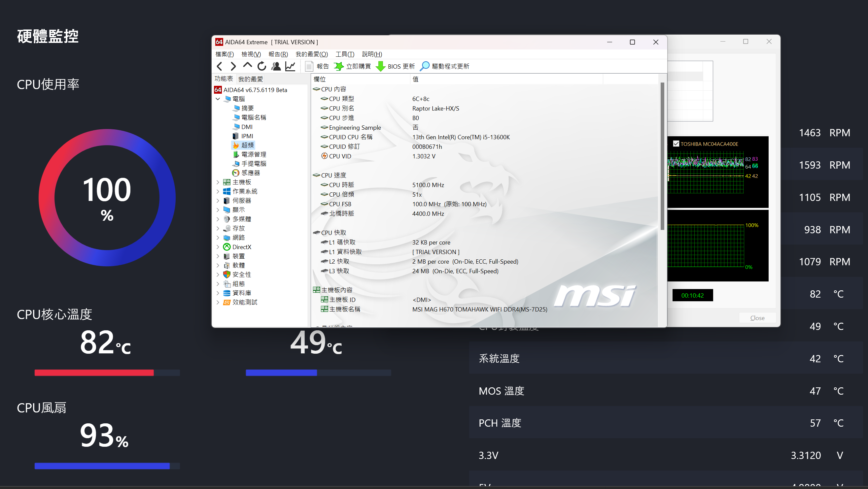Click the 立即購買 buy now icon
The width and height of the screenshot is (868, 489).
339,66
